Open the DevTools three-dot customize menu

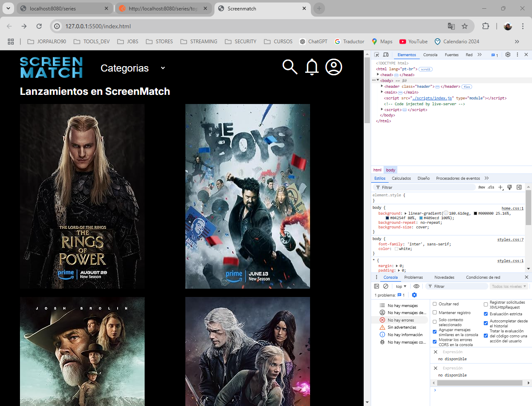click(517, 54)
